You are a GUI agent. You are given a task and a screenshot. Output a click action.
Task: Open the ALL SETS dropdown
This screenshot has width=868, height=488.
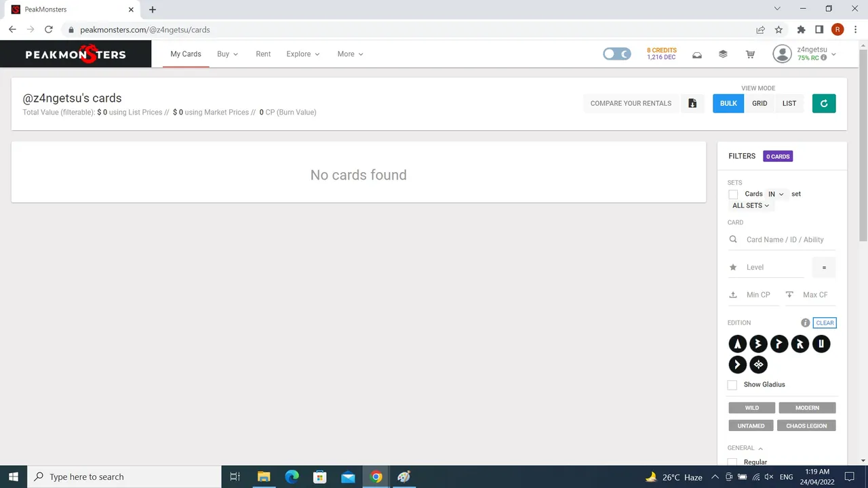coord(751,205)
